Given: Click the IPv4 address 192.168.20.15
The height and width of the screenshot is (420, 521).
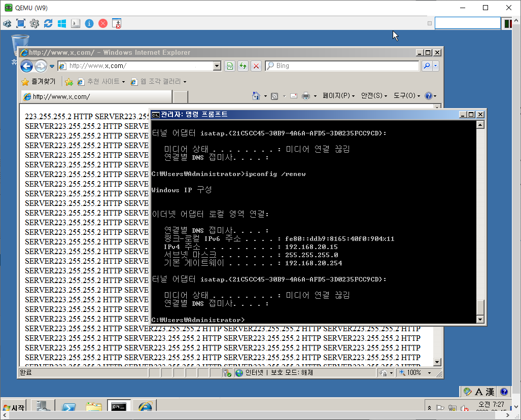Looking at the screenshot, I should 311,247.
